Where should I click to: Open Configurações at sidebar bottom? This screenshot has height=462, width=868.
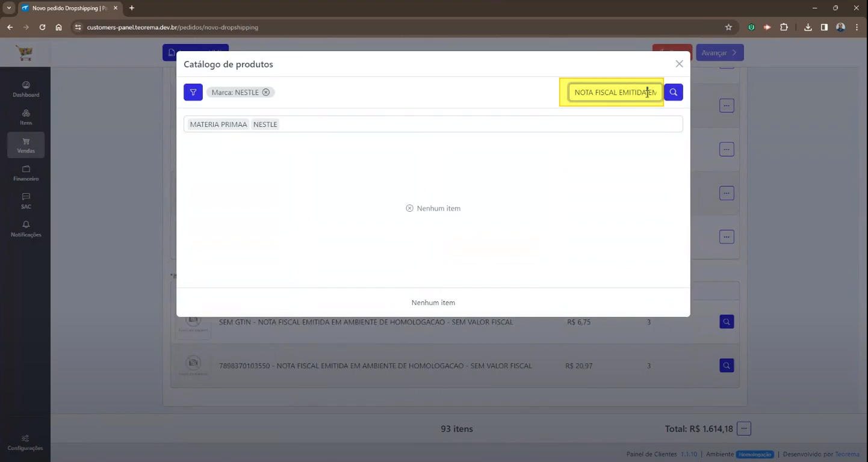point(25,443)
